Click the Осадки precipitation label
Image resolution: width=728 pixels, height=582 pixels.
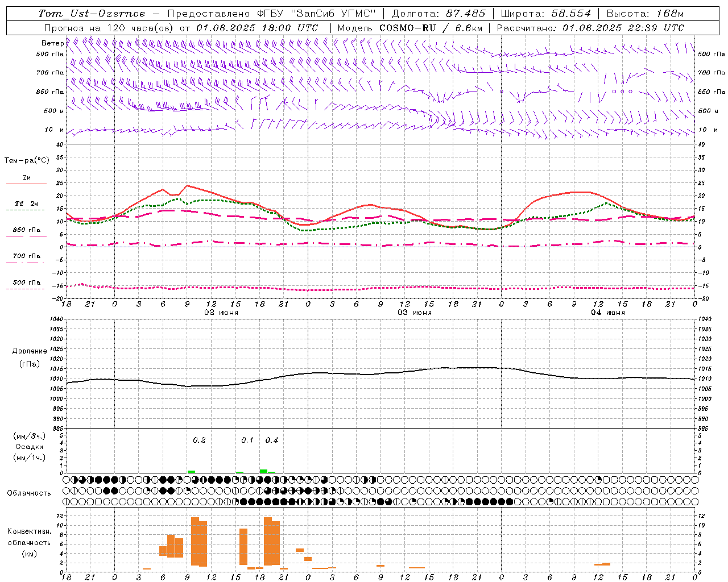point(29,447)
